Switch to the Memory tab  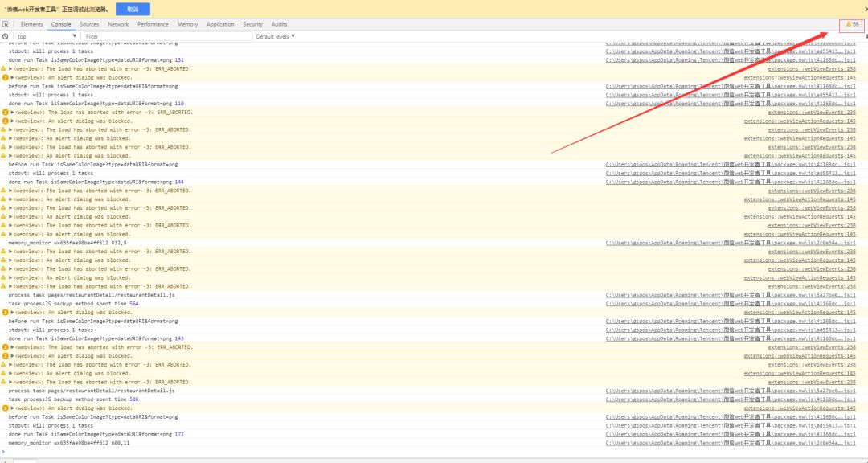(x=187, y=24)
